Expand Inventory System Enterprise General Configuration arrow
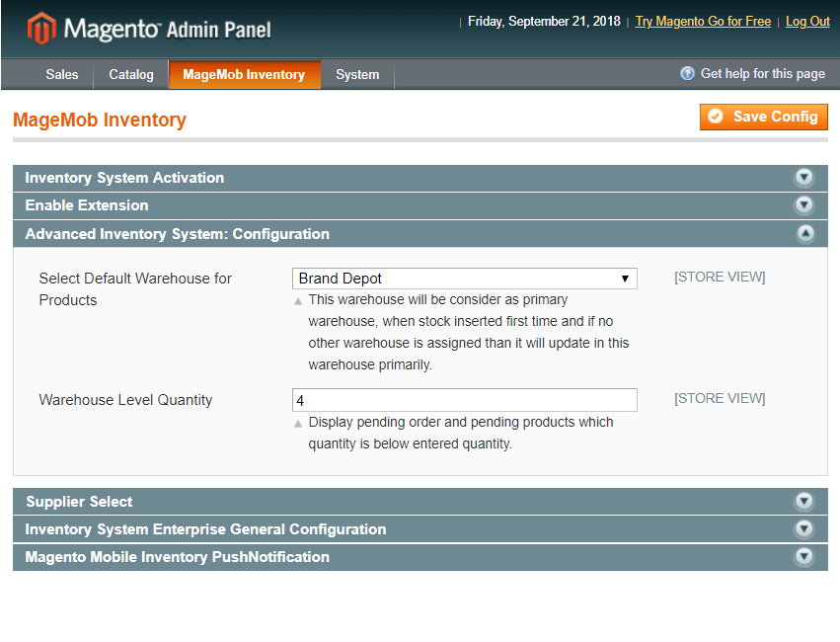The width and height of the screenshot is (840, 642). click(x=803, y=529)
